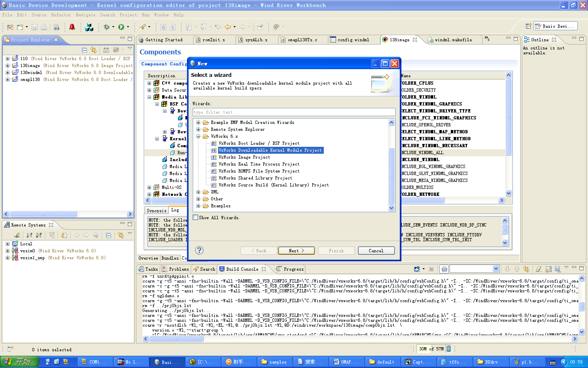Click the green Run button in toolbar

coord(121,27)
